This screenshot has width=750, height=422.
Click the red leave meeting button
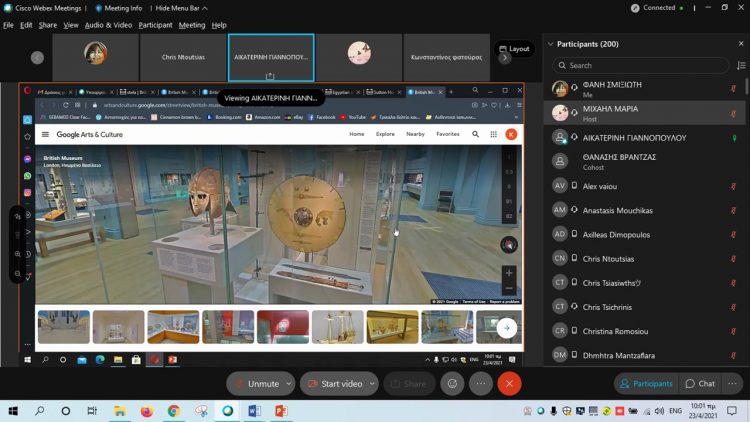coord(509,384)
